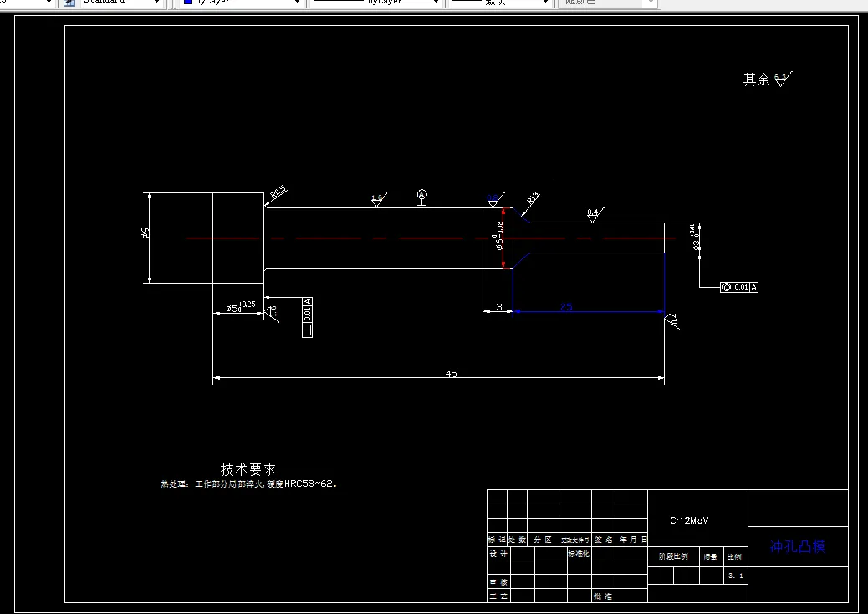This screenshot has height=614, width=868.
Task: Select the heat treatment HRC58~62 note
Action: coord(248,484)
